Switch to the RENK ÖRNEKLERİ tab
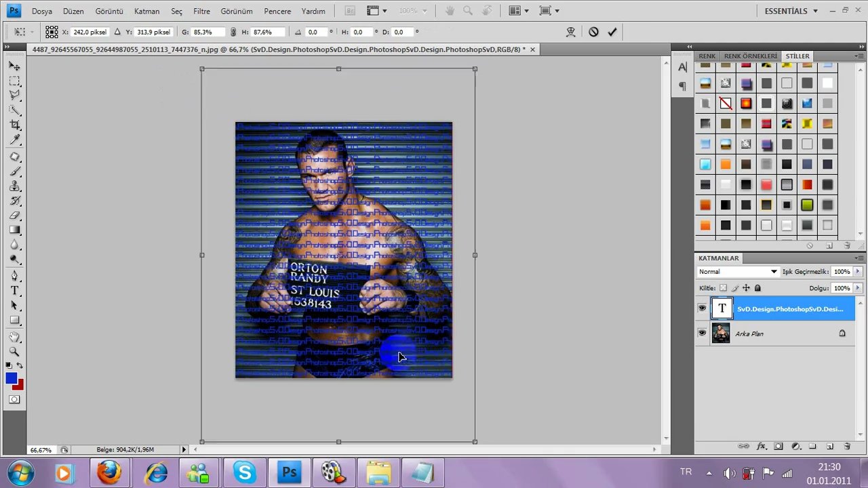868x488 pixels. (x=751, y=56)
